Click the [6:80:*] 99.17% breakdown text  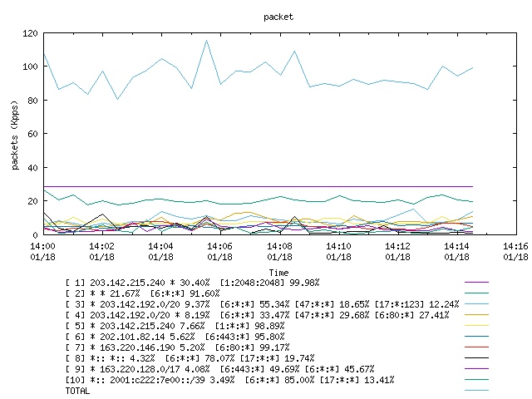(x=252, y=347)
